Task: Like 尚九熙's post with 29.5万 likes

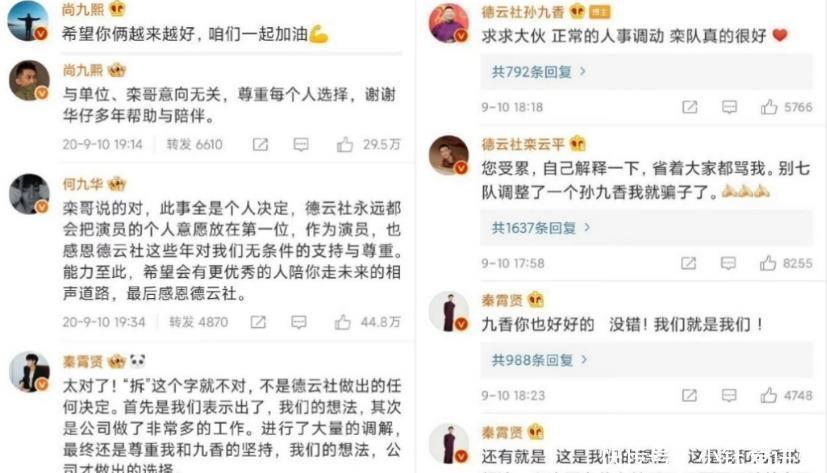Action: coord(345,144)
